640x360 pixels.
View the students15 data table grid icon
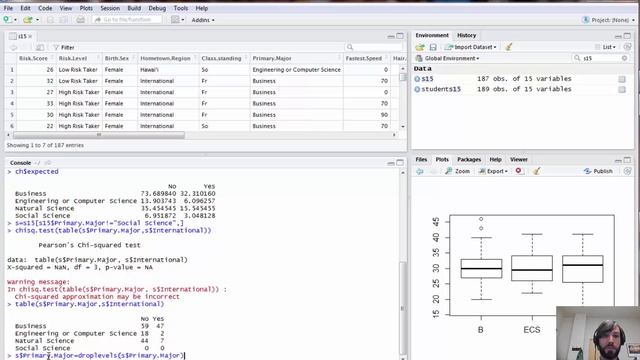point(622,89)
